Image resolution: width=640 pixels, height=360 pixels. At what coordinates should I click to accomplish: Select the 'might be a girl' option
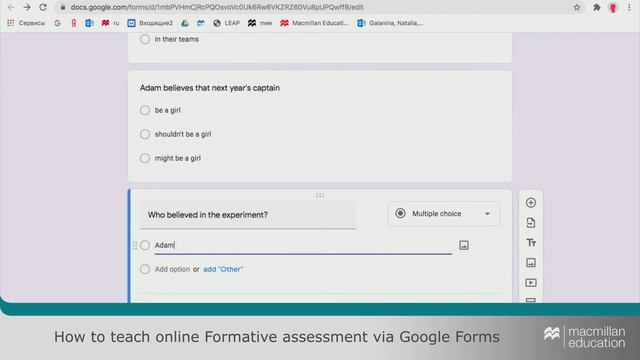point(145,158)
